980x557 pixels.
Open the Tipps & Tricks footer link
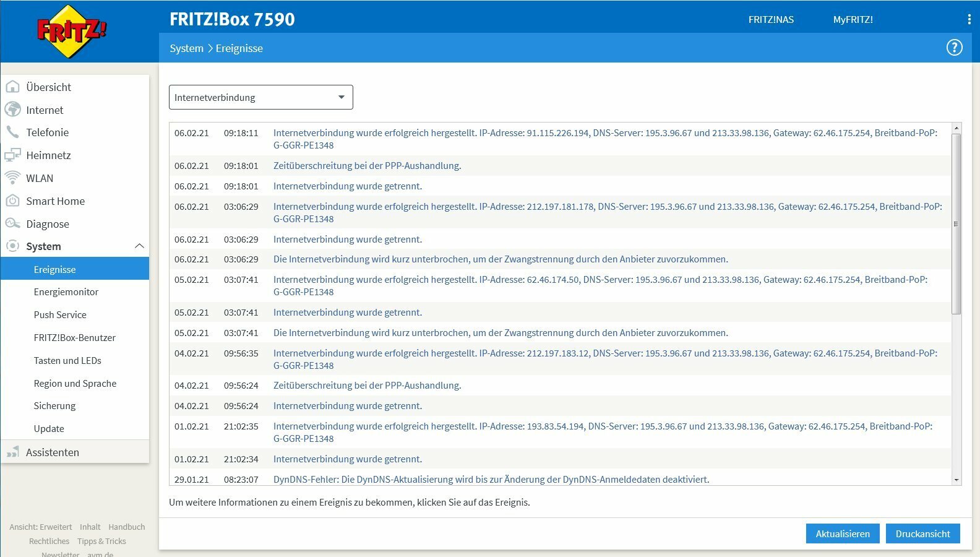[x=101, y=542]
